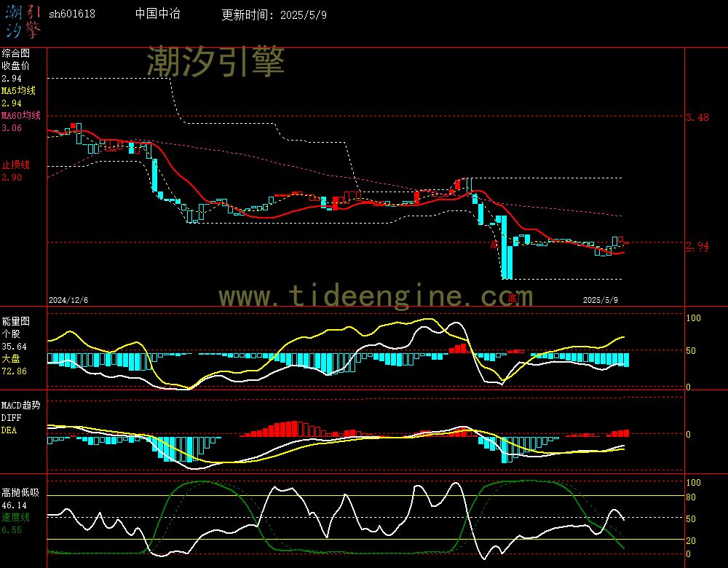Click the yellow DEA legend label
Screen dimensions: 728x568
coord(9,430)
